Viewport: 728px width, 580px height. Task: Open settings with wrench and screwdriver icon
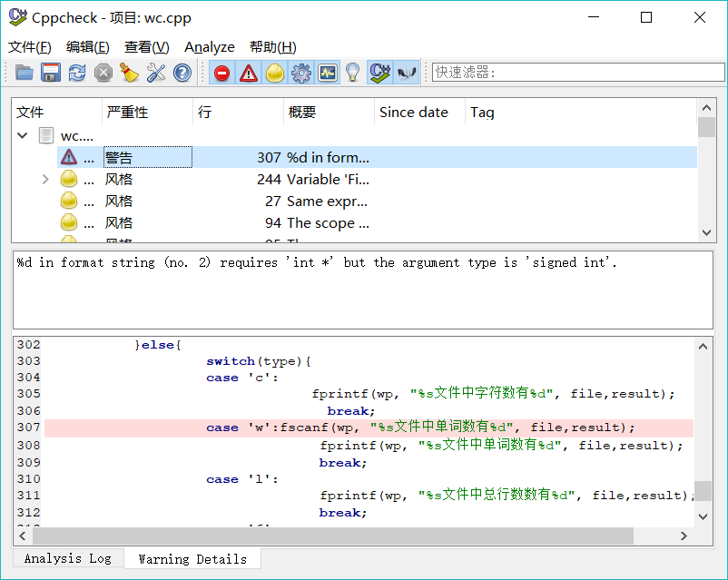156,73
